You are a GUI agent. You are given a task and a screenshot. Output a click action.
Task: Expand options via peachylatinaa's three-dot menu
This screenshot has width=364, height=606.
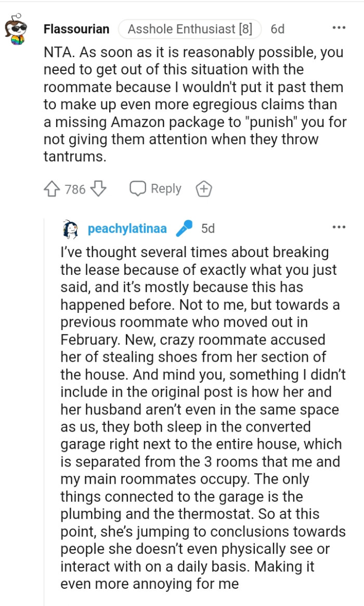click(339, 226)
